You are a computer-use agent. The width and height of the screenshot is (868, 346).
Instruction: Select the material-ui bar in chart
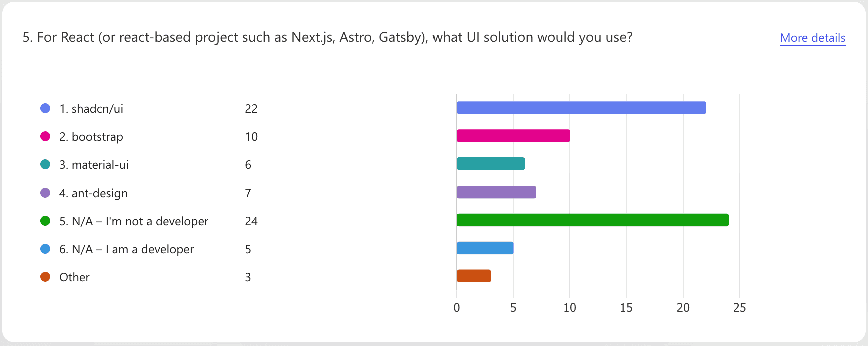coord(490,164)
